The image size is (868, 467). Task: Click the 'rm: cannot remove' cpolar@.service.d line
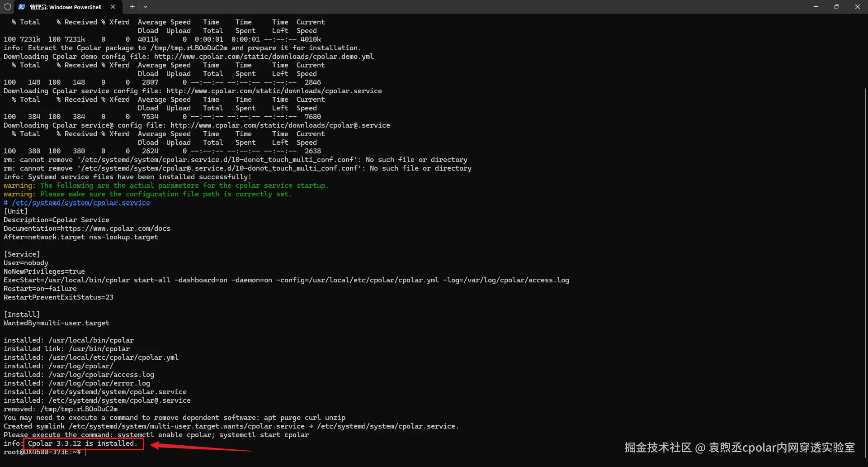pos(238,168)
